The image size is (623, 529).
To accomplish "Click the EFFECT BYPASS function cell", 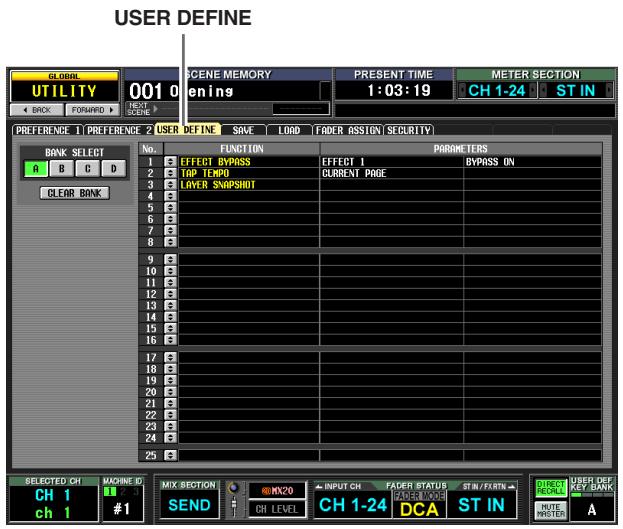I will click(249, 162).
